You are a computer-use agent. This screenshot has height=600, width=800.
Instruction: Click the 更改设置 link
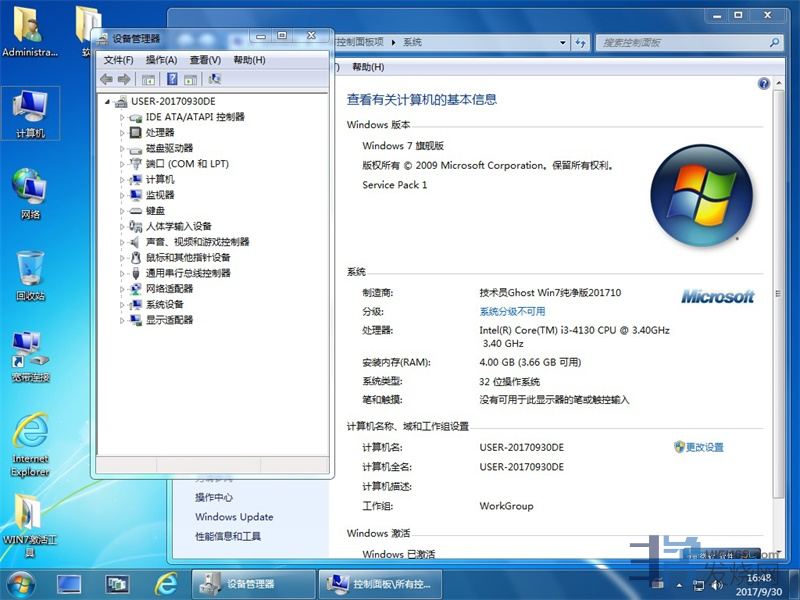coord(704,447)
